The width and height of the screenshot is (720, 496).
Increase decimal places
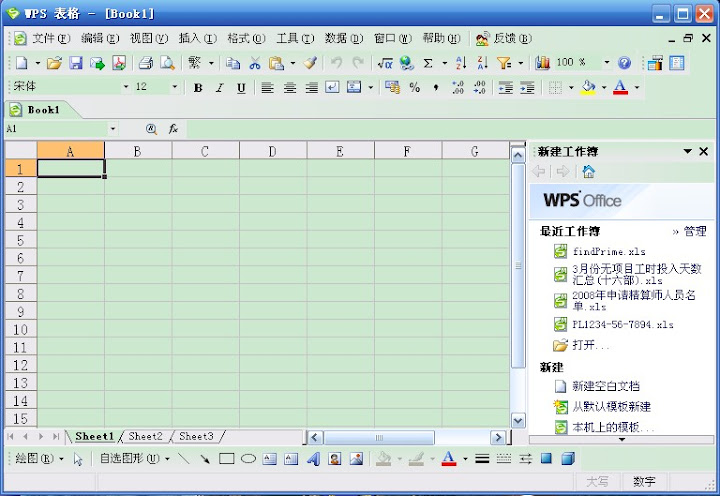(x=458, y=87)
